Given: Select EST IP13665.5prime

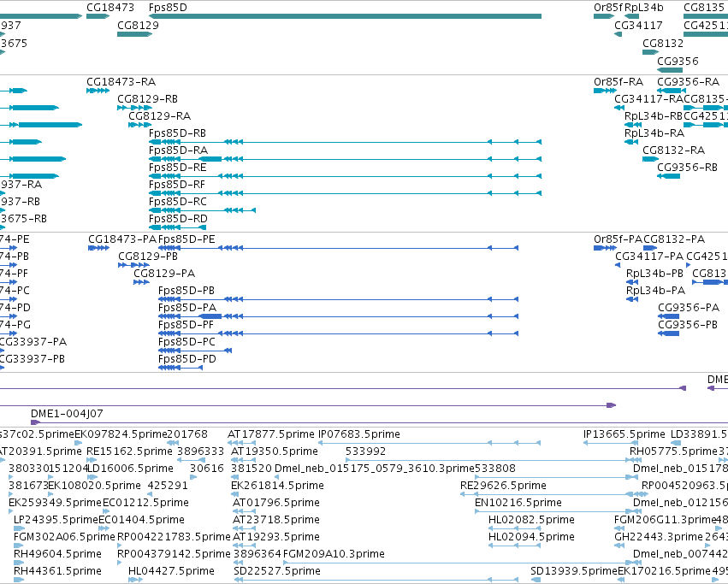Looking at the screenshot, I should [x=624, y=434].
